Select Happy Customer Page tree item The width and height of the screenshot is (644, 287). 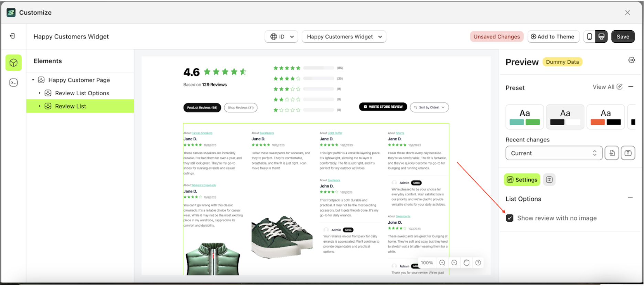tap(79, 80)
